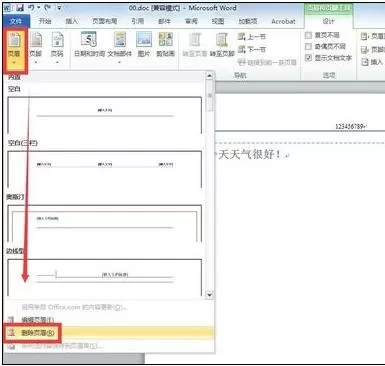Click the Word app icon in title bar

pyautogui.click(x=8, y=8)
